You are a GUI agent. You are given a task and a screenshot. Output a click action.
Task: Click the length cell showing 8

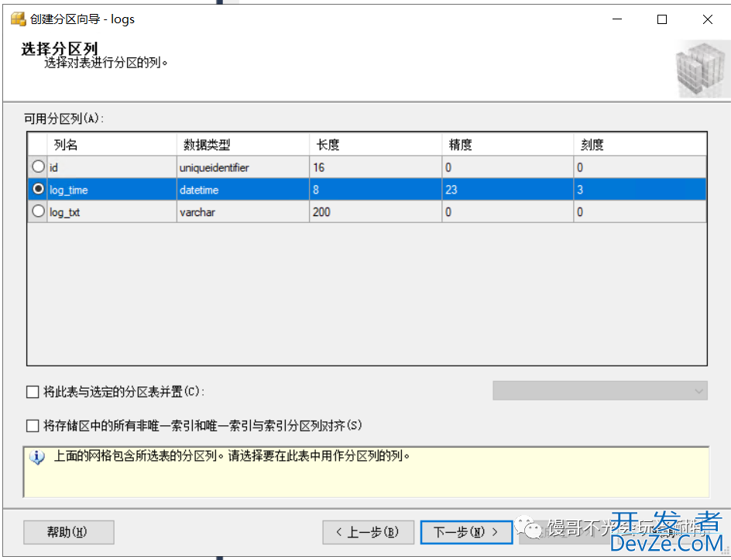[376, 190]
